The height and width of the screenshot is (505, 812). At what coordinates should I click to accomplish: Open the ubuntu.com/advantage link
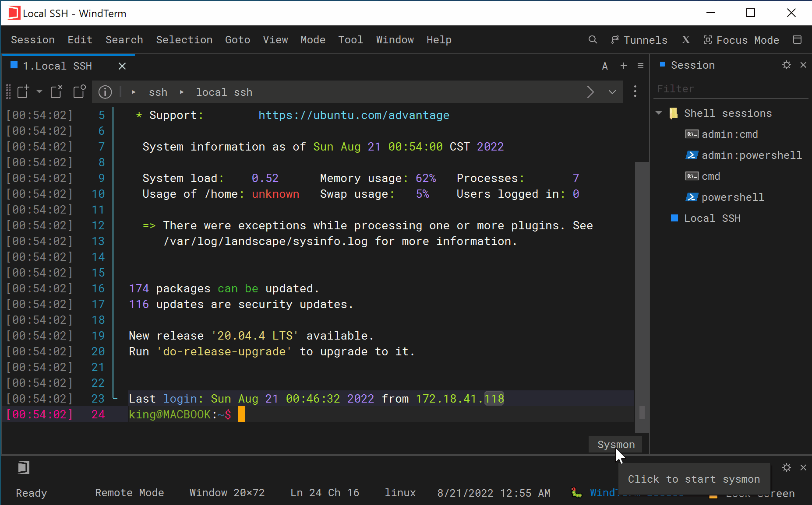(353, 115)
